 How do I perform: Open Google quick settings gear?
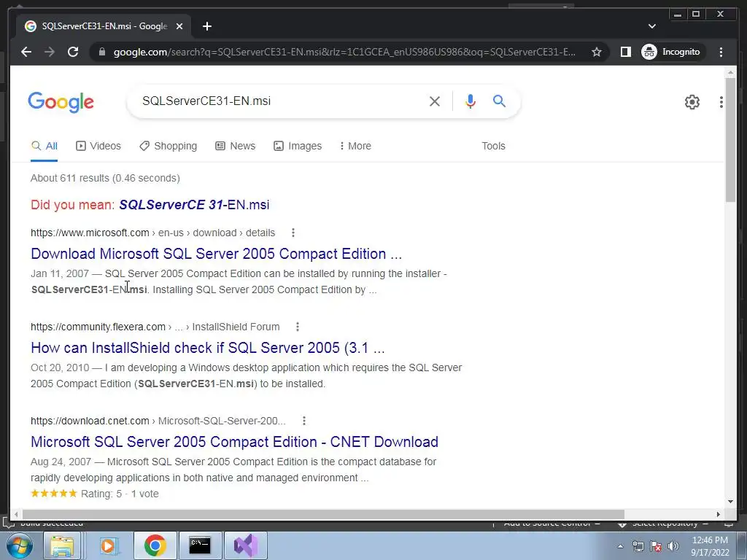[692, 102]
